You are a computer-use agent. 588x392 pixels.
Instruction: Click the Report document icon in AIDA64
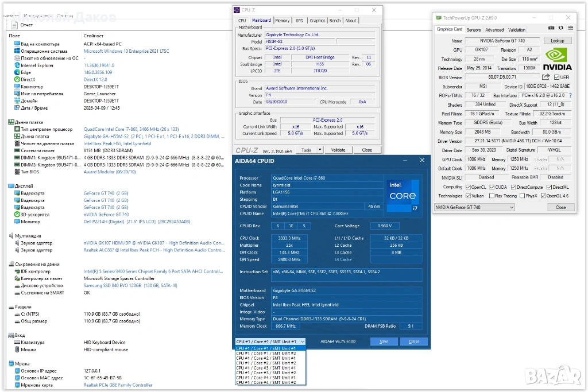point(15,25)
